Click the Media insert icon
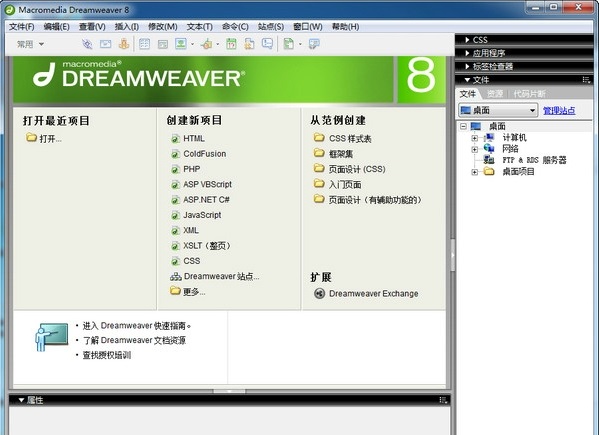 pyautogui.click(x=207, y=44)
